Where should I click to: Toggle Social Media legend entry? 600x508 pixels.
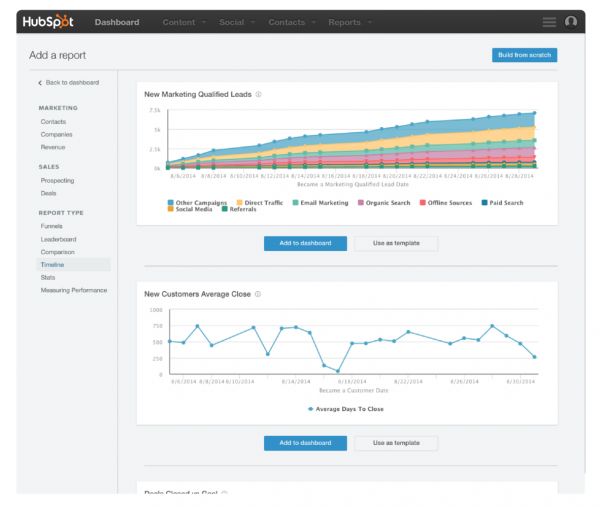[190, 209]
